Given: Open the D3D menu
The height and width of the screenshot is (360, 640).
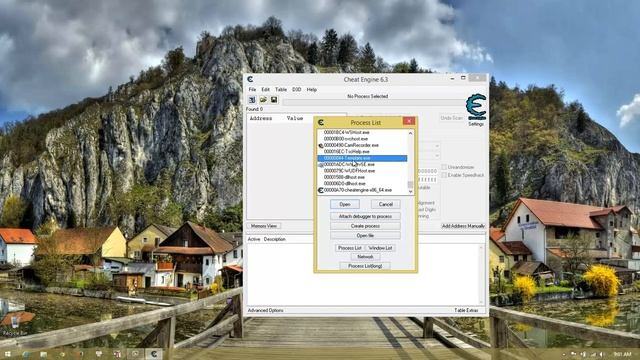Looking at the screenshot, I should point(296,89).
